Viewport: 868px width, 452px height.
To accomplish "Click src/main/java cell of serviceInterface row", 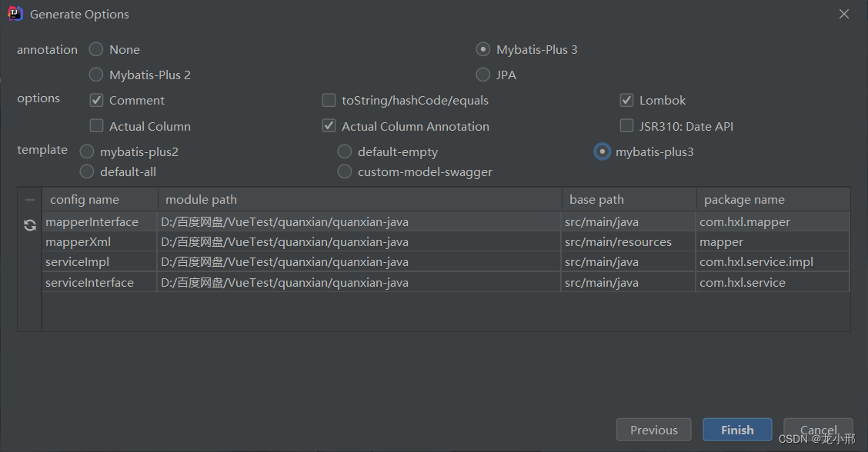I will coord(629,282).
